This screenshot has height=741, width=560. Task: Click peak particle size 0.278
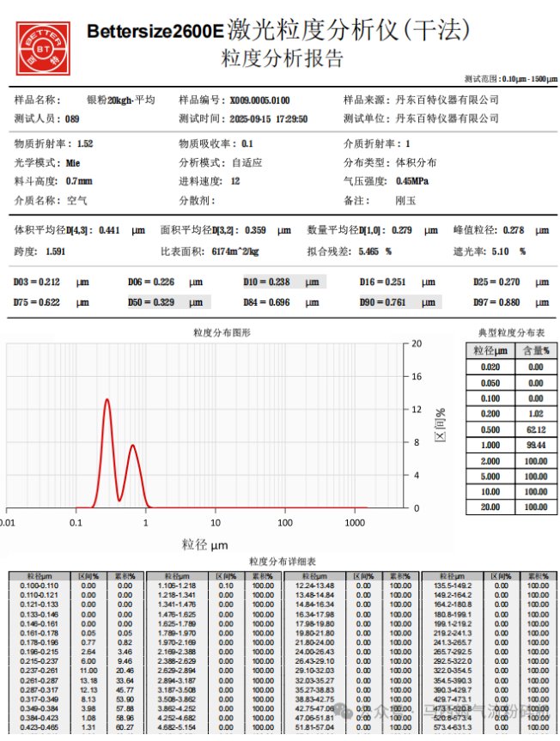(x=514, y=231)
